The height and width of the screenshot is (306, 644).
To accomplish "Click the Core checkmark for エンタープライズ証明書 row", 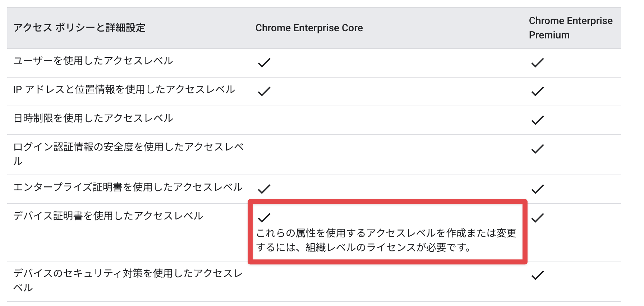I will pyautogui.click(x=264, y=189).
